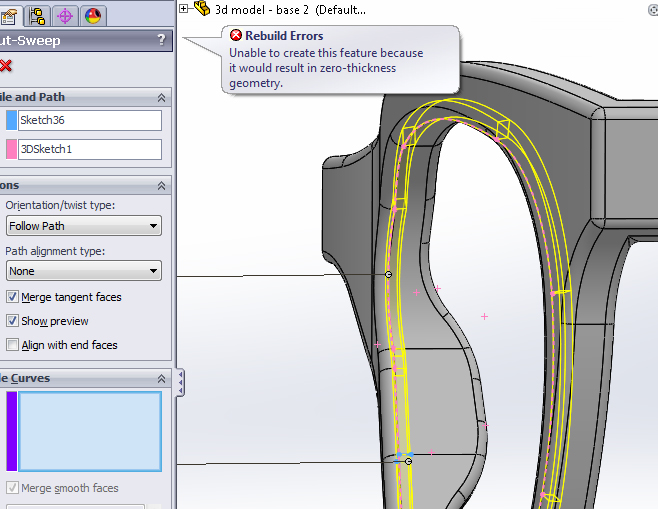
Task: Collapse the Guide Curves section
Action: (162, 379)
